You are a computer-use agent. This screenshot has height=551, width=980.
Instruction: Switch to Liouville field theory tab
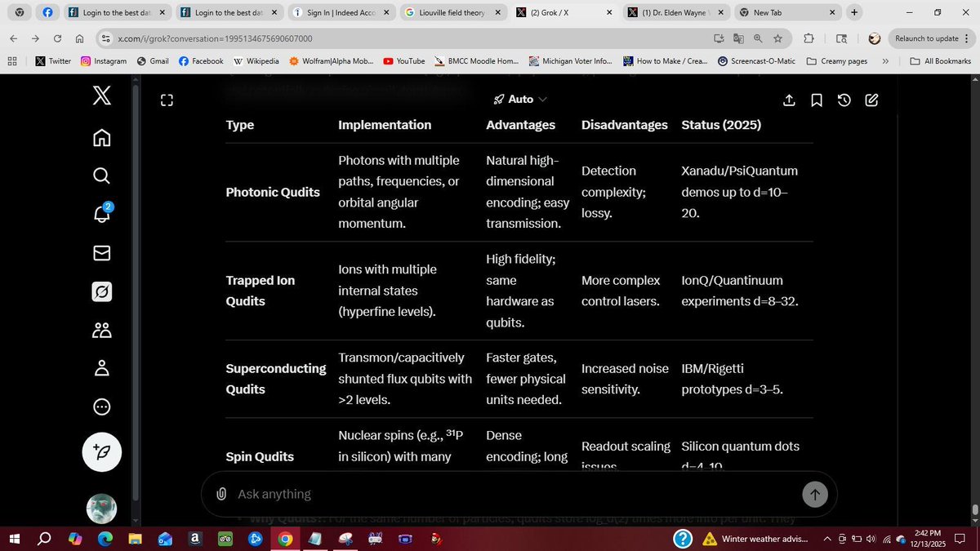click(x=451, y=13)
